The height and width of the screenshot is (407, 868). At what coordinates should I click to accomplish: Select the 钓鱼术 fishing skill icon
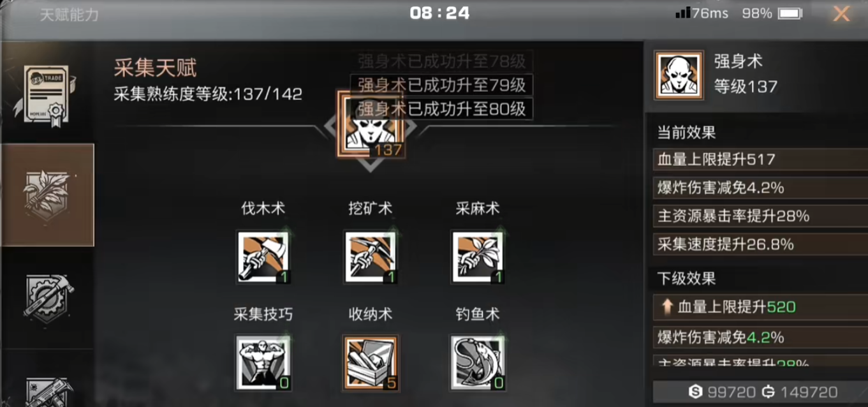point(478,362)
